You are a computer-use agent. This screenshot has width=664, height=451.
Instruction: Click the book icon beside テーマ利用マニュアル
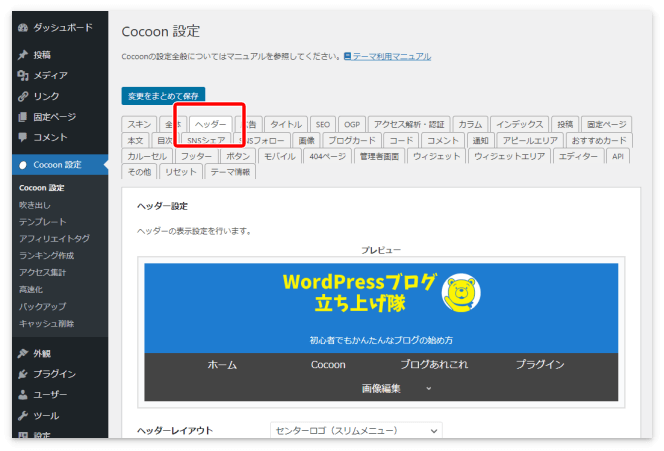pyautogui.click(x=347, y=56)
